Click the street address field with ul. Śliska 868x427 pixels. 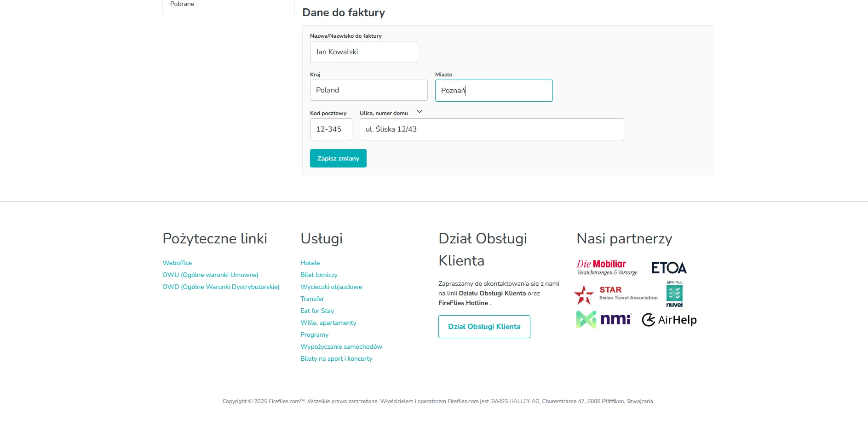[491, 129]
